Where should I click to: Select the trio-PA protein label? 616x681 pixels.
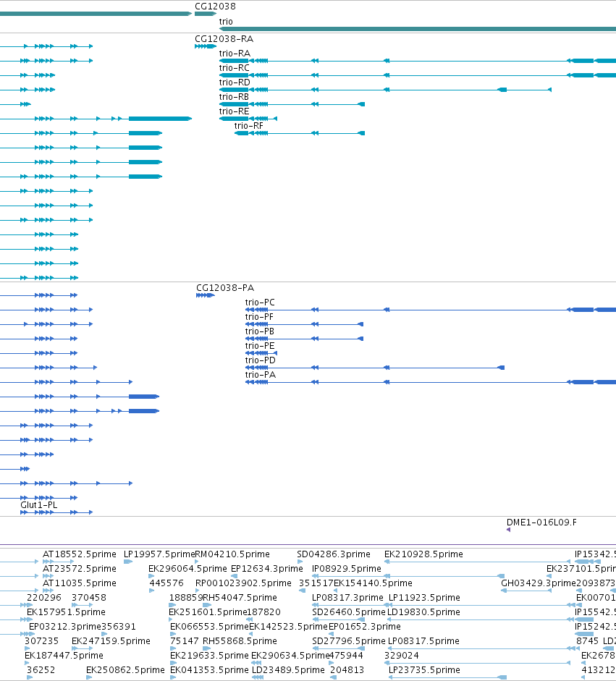(260, 374)
